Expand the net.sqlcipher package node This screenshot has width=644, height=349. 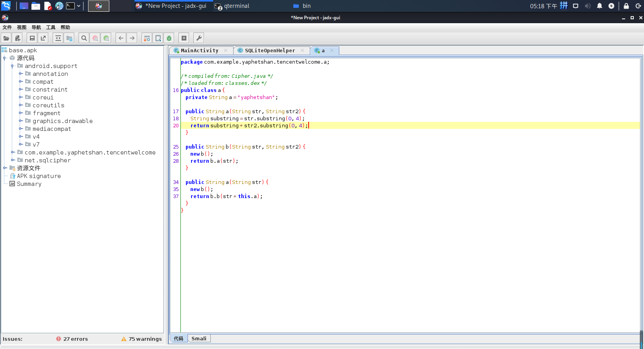click(x=13, y=160)
